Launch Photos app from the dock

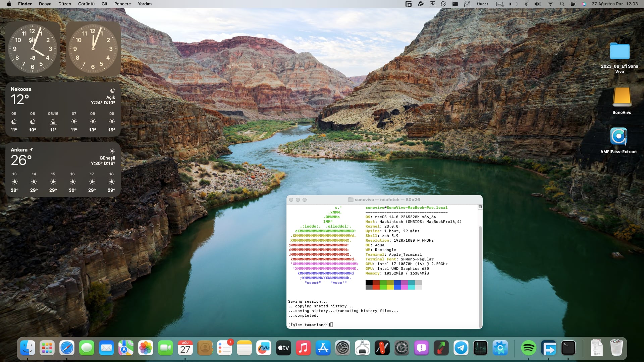click(146, 348)
